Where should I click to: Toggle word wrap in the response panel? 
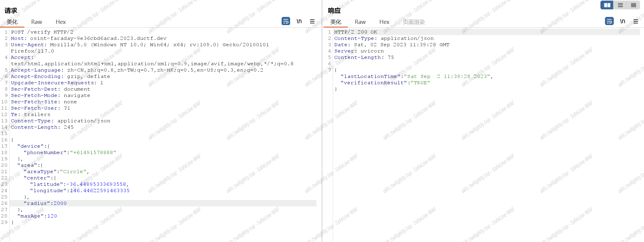609,21
